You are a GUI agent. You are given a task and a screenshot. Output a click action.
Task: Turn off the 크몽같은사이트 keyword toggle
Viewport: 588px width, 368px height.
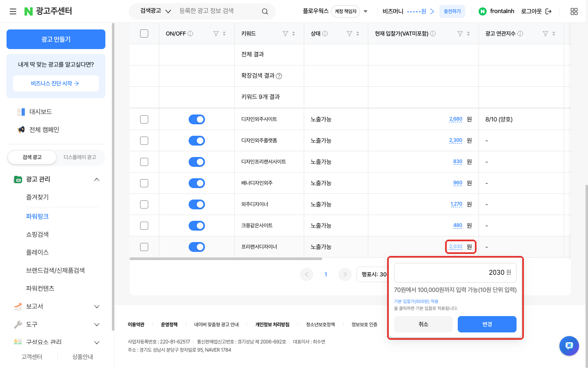pyautogui.click(x=197, y=226)
